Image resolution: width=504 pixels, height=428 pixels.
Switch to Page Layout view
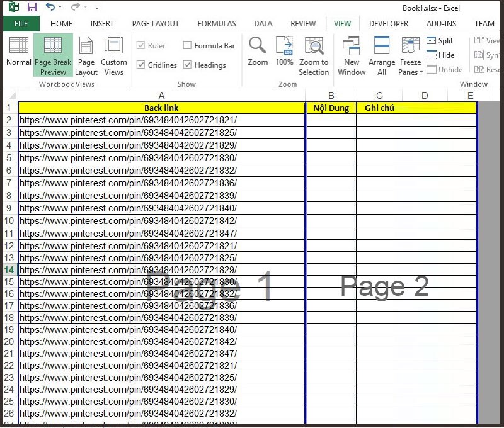(x=86, y=56)
